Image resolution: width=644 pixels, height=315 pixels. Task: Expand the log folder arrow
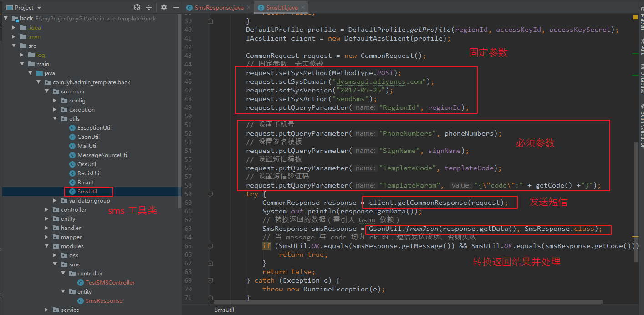point(22,55)
